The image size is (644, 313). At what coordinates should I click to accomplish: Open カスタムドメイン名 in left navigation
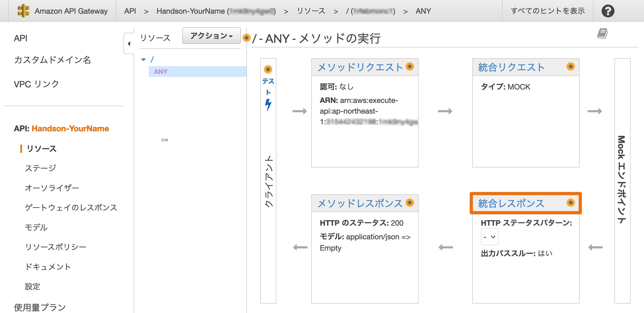click(52, 60)
